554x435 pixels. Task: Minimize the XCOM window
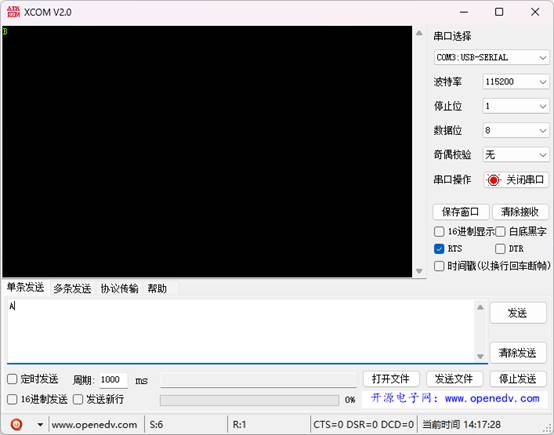pyautogui.click(x=464, y=12)
